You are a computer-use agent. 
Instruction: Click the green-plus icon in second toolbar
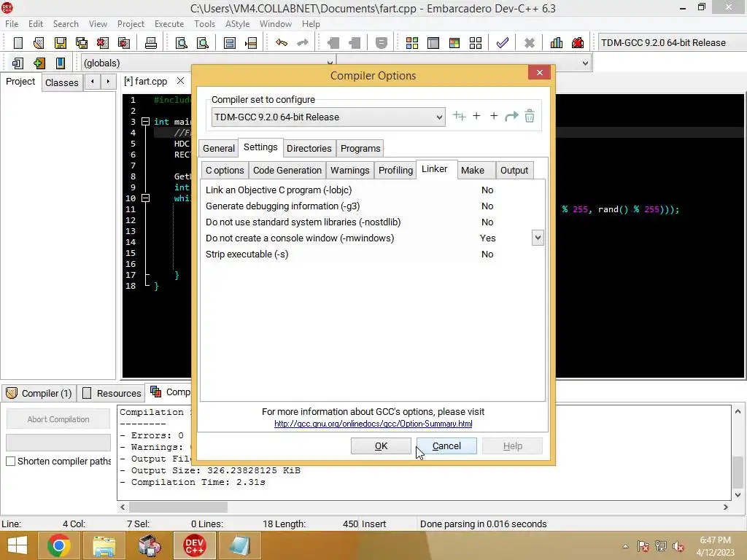[x=39, y=63]
